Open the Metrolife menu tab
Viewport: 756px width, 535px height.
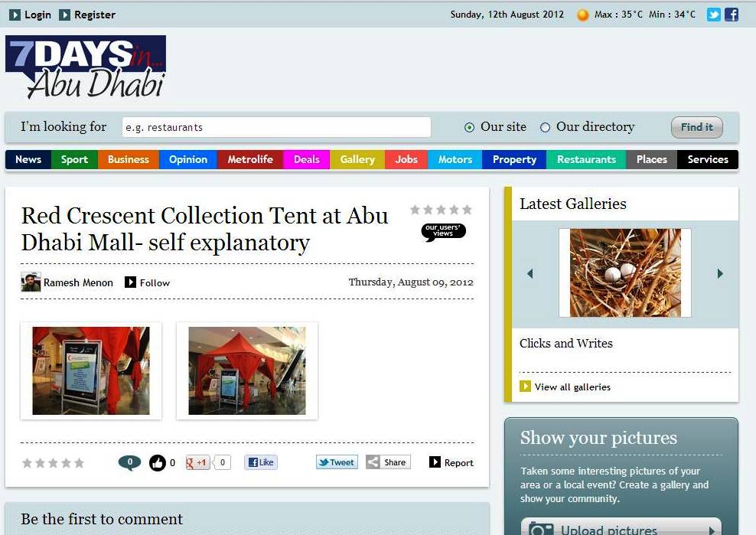[x=249, y=159]
